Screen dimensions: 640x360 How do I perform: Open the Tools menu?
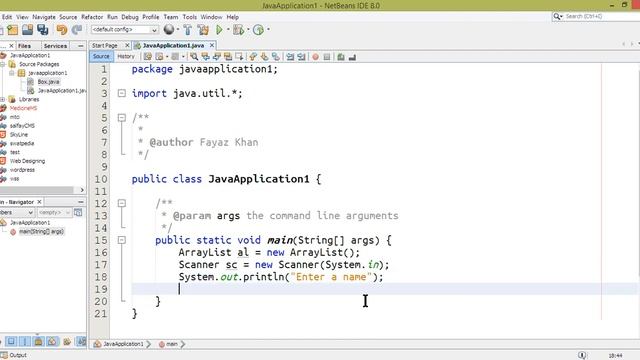tap(189, 17)
